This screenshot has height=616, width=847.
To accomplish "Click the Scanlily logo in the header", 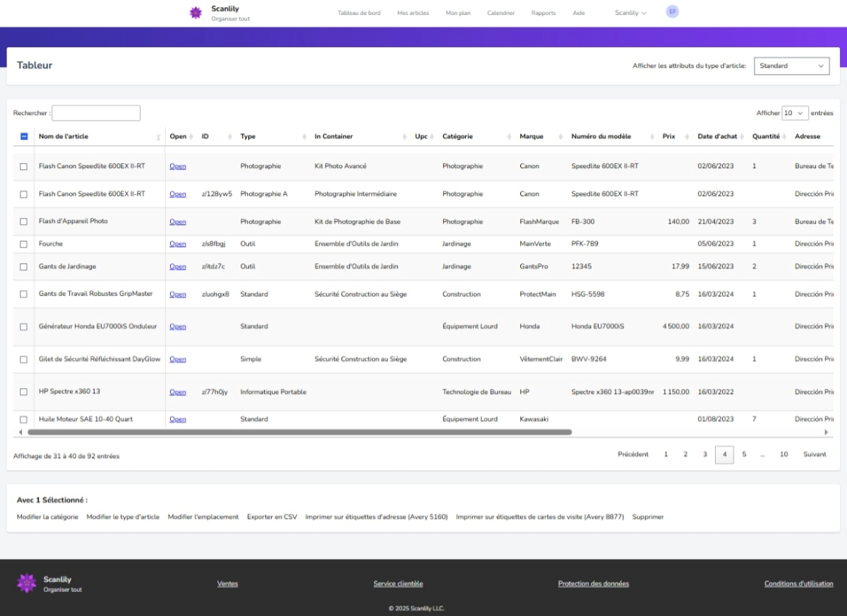I will [x=196, y=13].
